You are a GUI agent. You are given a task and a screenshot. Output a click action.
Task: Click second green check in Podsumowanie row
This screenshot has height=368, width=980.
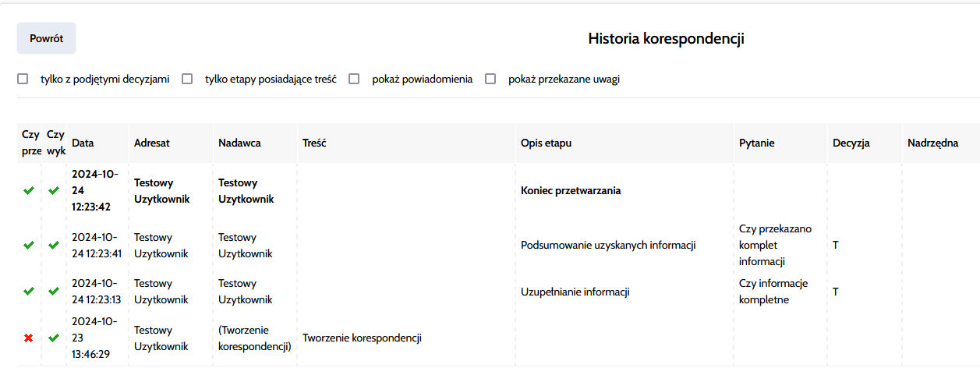click(54, 245)
